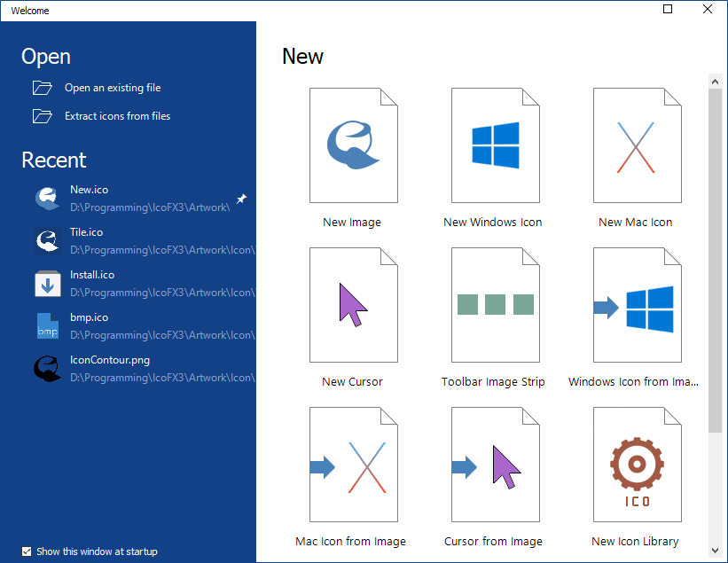
Task: Click the scrollbar down arrow
Action: [715, 551]
